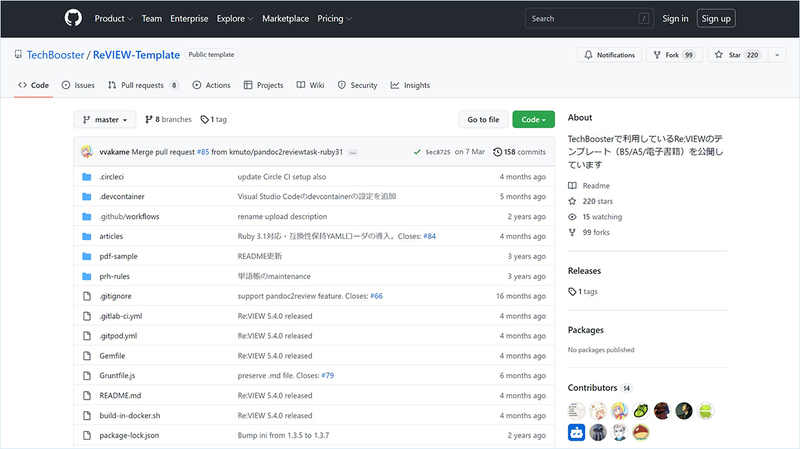Open the Team page
The width and height of the screenshot is (800, 449).
coord(152,18)
